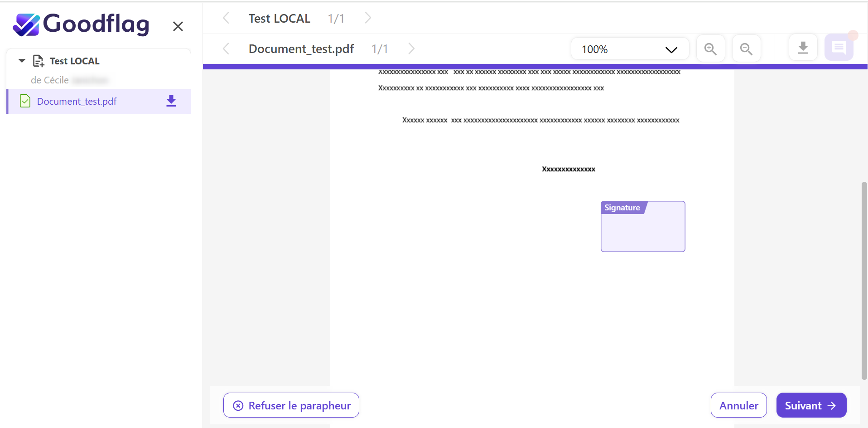Image resolution: width=868 pixels, height=428 pixels.
Task: Click the zoom in magnifier icon
Action: 710,49
